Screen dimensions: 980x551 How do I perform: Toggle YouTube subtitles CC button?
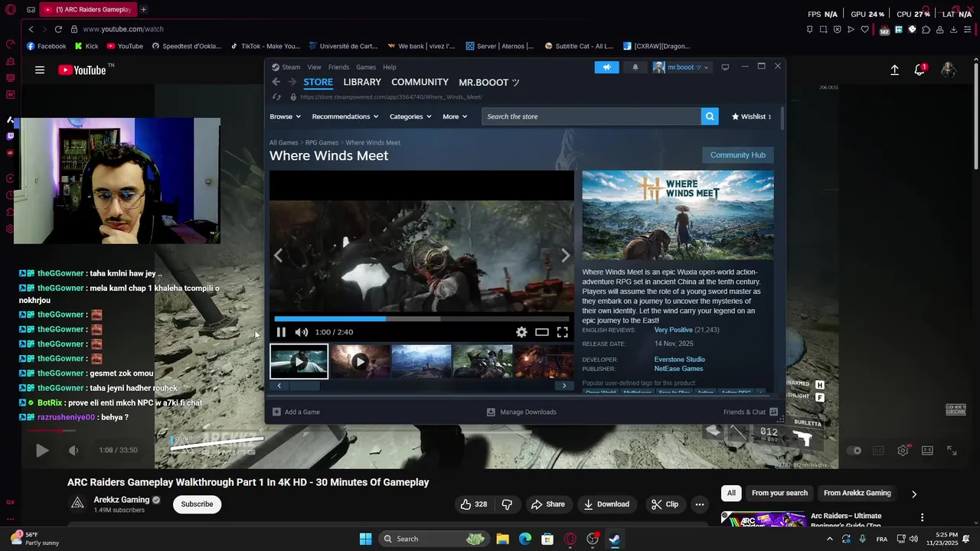pos(879,451)
